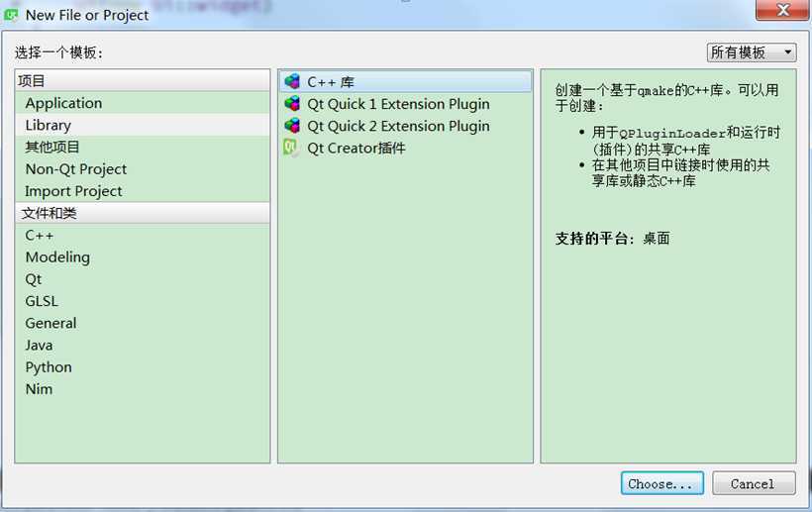The height and width of the screenshot is (512, 812).
Task: Select the Java category
Action: point(143,345)
